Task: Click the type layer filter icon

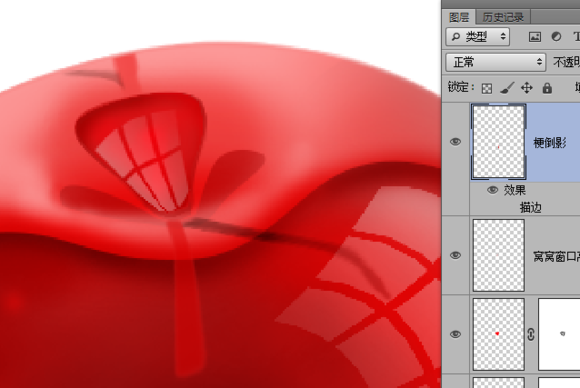Action: [x=576, y=37]
